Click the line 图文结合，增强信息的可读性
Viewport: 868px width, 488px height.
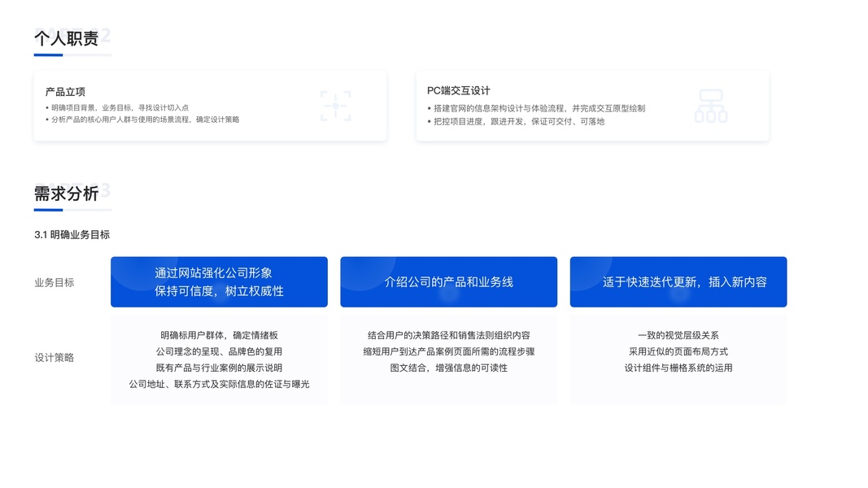point(449,368)
